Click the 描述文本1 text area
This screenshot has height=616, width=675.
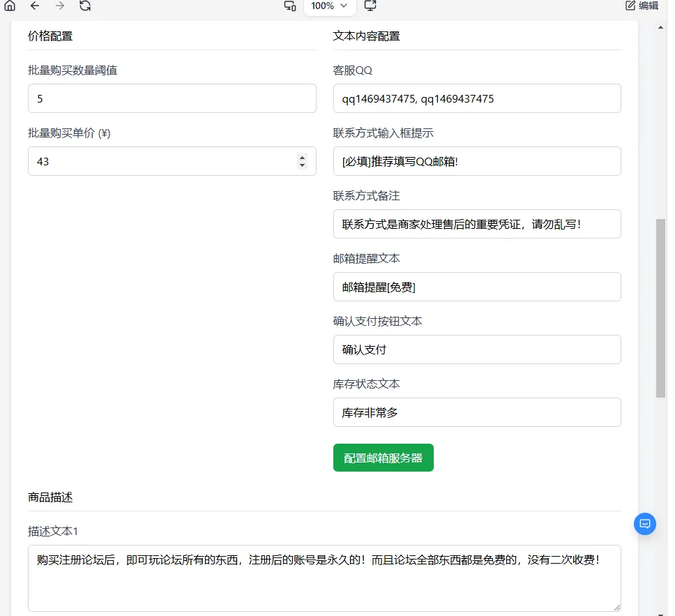click(324, 578)
